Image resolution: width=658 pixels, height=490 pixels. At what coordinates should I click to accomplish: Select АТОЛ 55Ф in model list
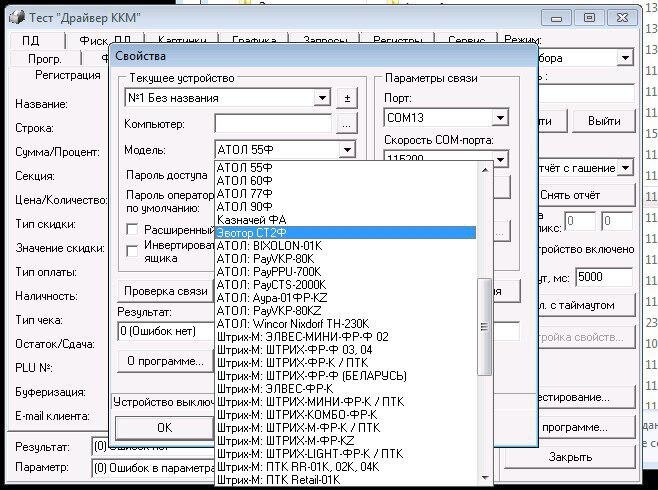346,168
